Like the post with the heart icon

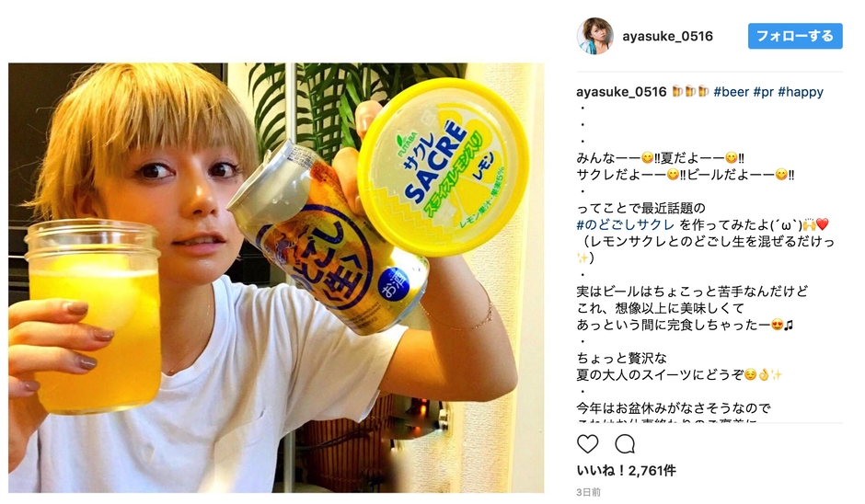click(587, 444)
